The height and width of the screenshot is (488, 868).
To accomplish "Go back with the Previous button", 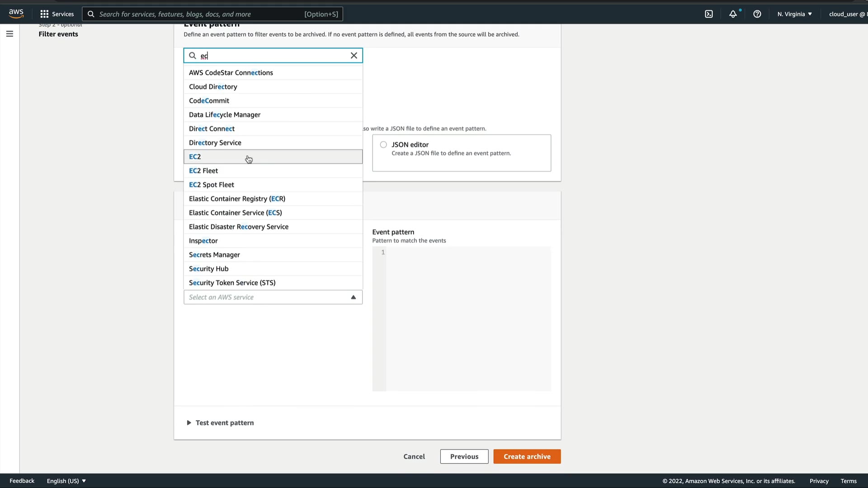I will click(x=464, y=456).
